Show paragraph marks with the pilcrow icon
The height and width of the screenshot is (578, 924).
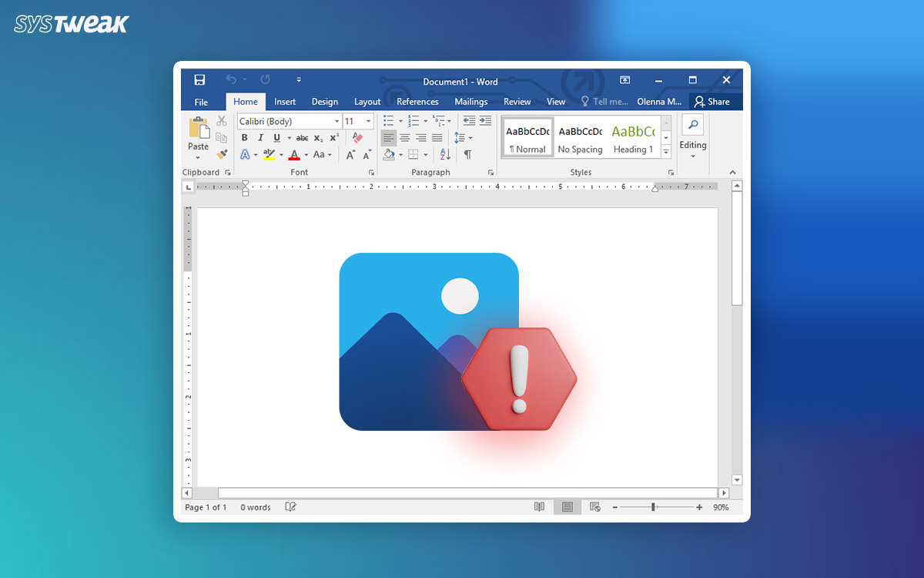tap(467, 155)
